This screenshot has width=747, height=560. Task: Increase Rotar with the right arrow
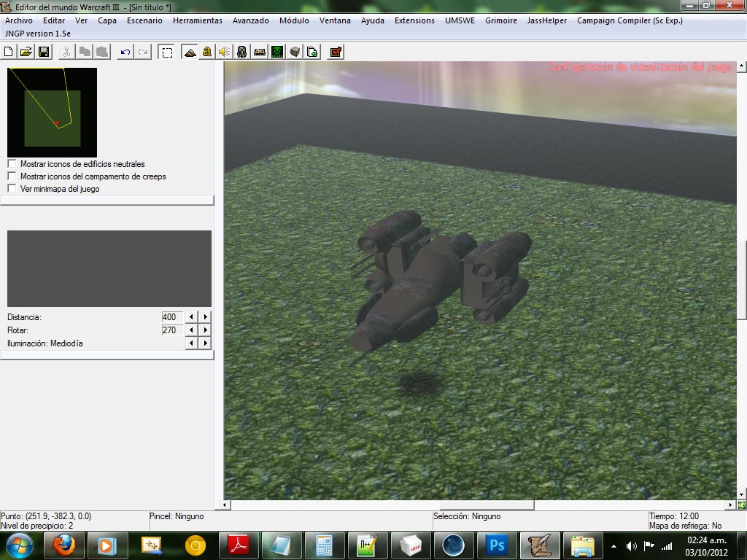pos(205,330)
